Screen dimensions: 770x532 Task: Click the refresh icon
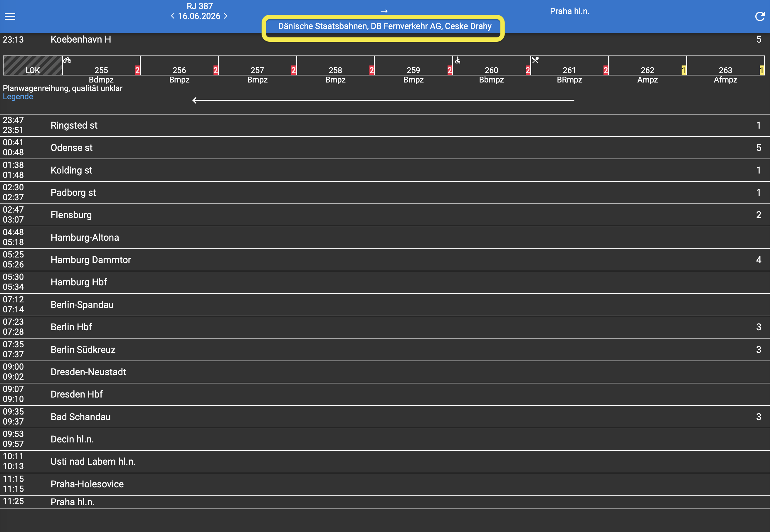[x=760, y=16]
